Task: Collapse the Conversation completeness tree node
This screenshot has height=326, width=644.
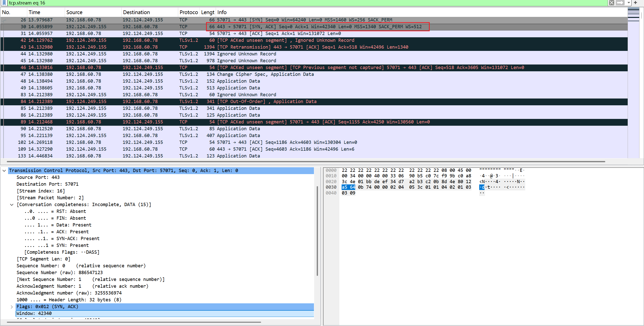Action: 12,205
